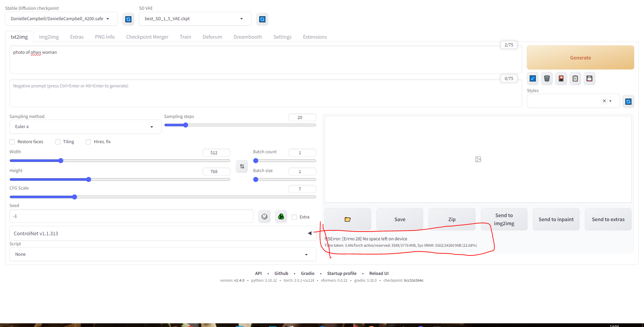
Task: Send result to extras
Action: click(x=608, y=219)
